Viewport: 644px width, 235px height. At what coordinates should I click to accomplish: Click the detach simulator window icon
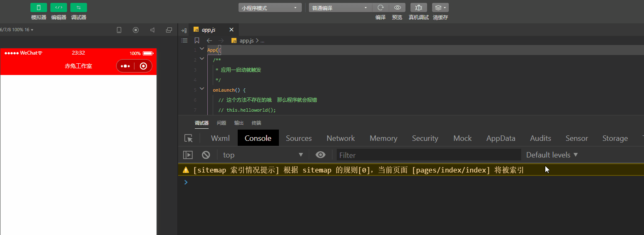pyautogui.click(x=169, y=30)
